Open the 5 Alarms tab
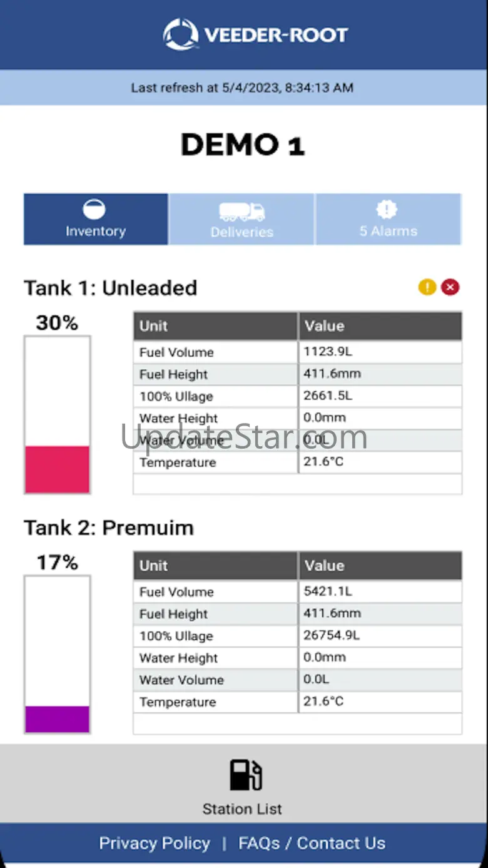 coord(388,219)
